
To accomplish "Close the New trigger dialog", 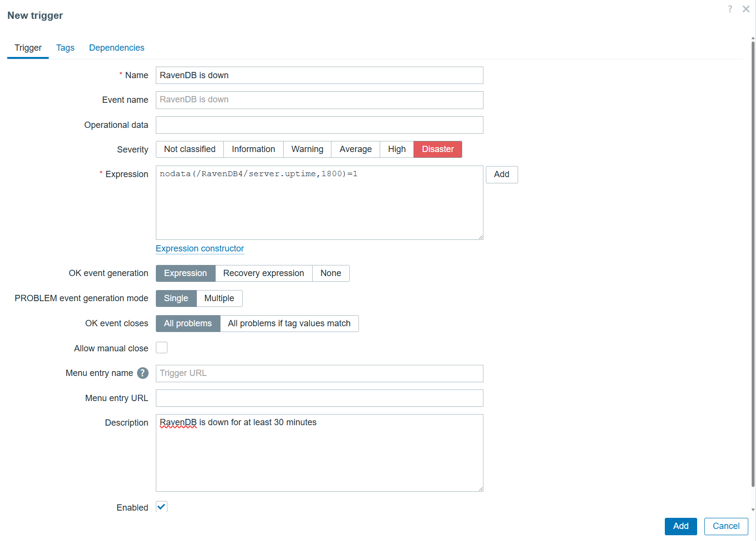I will point(746,9).
